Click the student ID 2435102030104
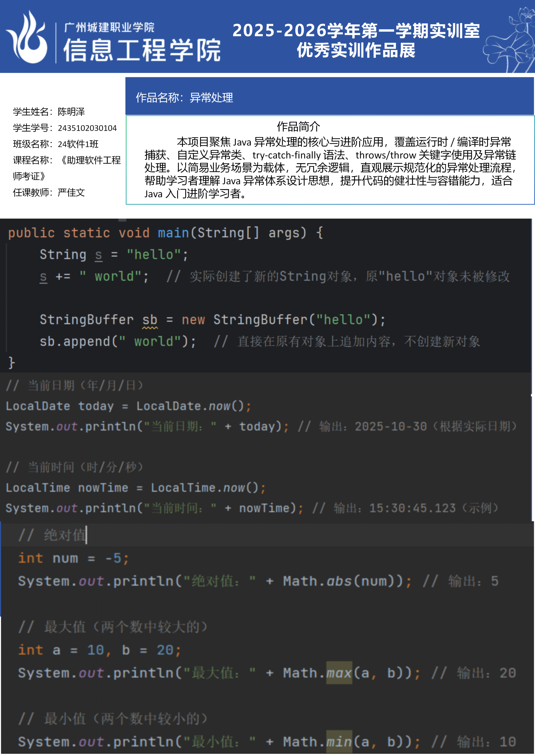This screenshot has width=535, height=756. pos(87,128)
